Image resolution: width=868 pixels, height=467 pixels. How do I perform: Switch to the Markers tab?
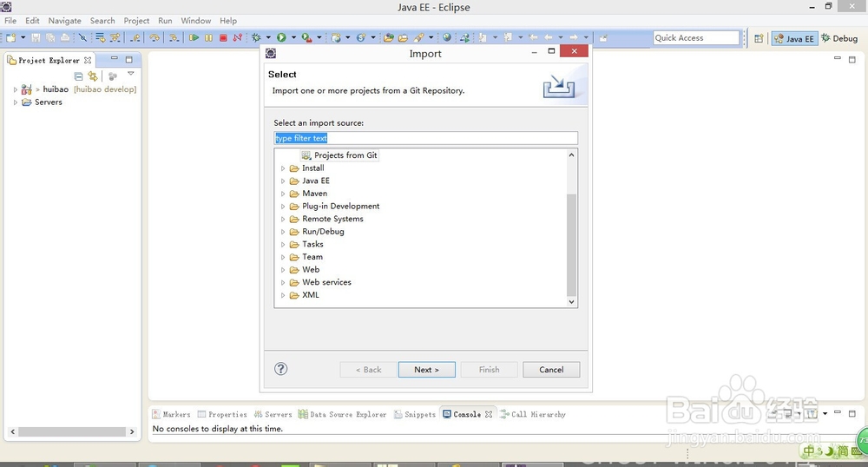click(x=171, y=414)
